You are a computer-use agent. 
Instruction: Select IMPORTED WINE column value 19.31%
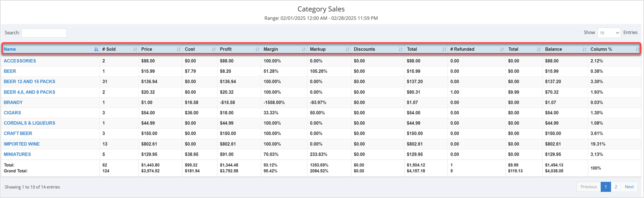pyautogui.click(x=598, y=144)
